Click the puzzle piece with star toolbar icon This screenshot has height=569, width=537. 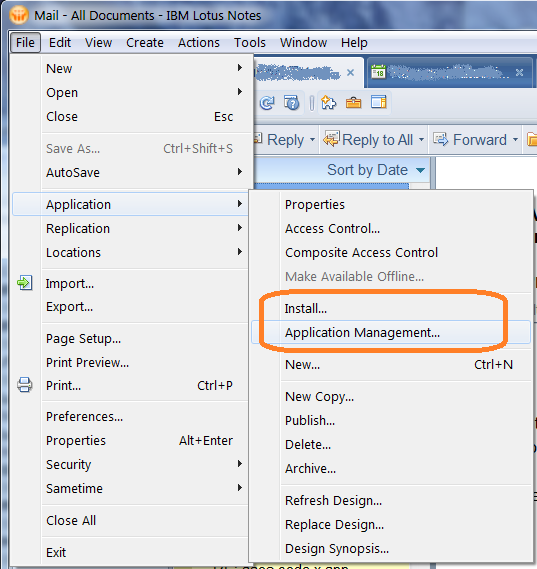329,103
